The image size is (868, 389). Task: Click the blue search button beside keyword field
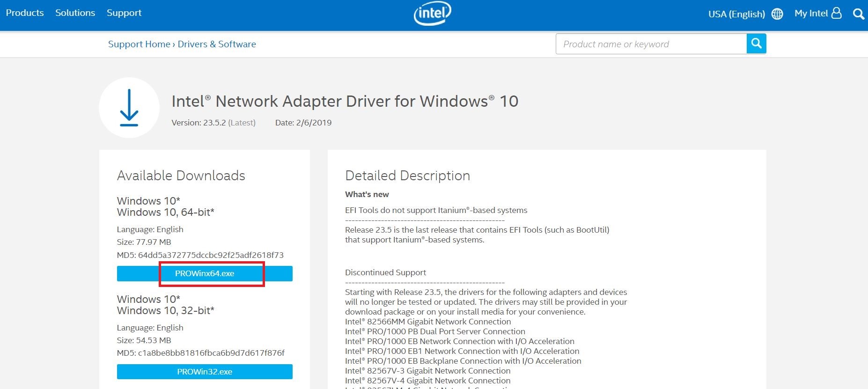pos(756,44)
